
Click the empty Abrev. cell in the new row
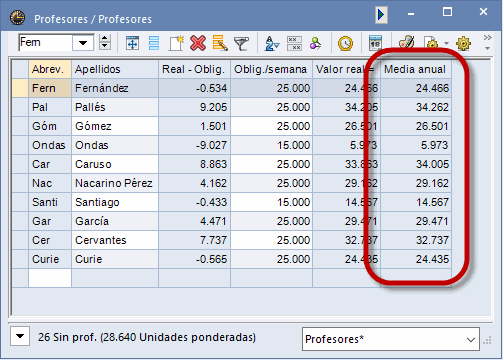tap(50, 278)
